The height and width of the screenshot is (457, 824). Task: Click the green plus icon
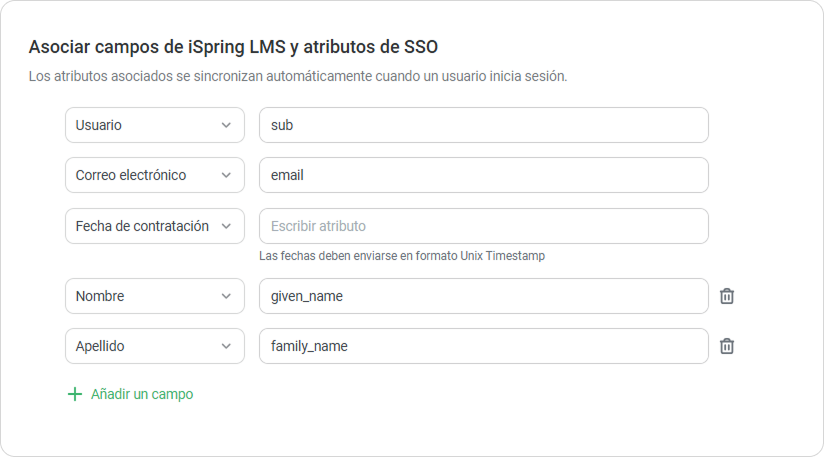tap(75, 394)
